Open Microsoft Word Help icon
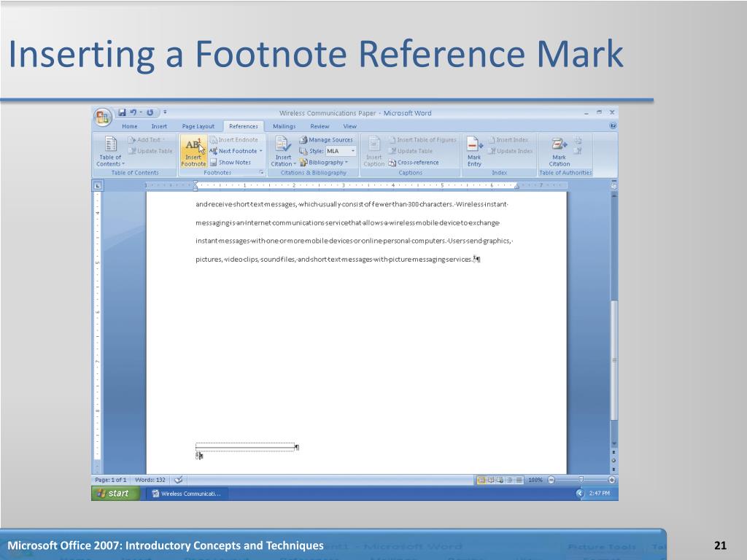 click(613, 125)
